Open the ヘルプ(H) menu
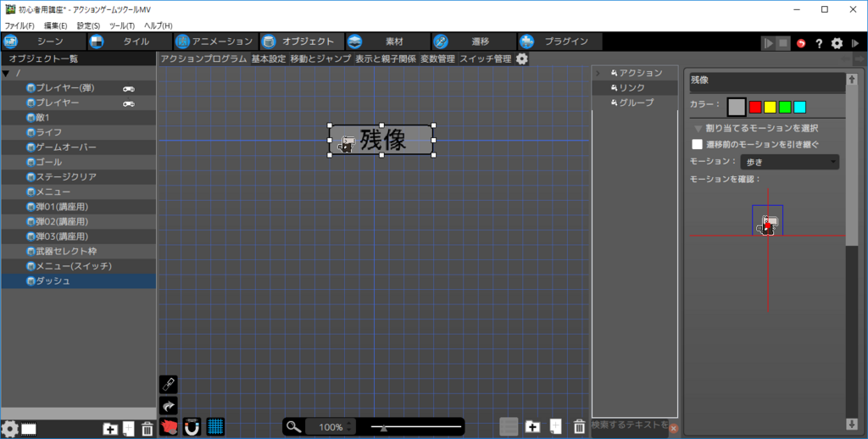The height and width of the screenshot is (439, 868). point(158,25)
